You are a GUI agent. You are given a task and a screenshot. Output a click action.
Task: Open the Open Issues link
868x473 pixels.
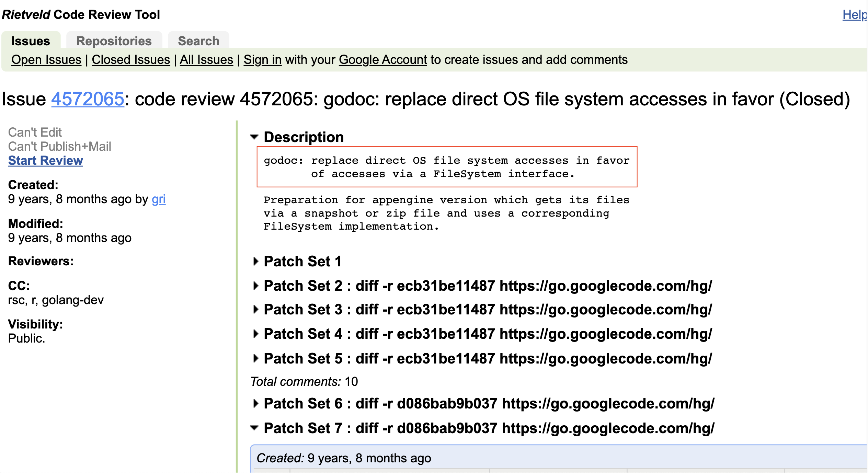coord(46,60)
